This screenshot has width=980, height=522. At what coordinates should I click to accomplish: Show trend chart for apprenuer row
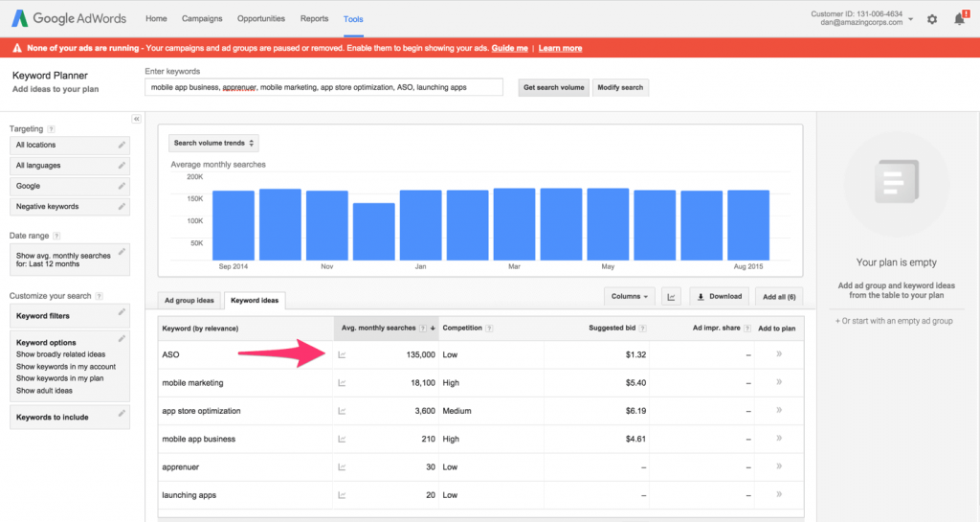[342, 467]
